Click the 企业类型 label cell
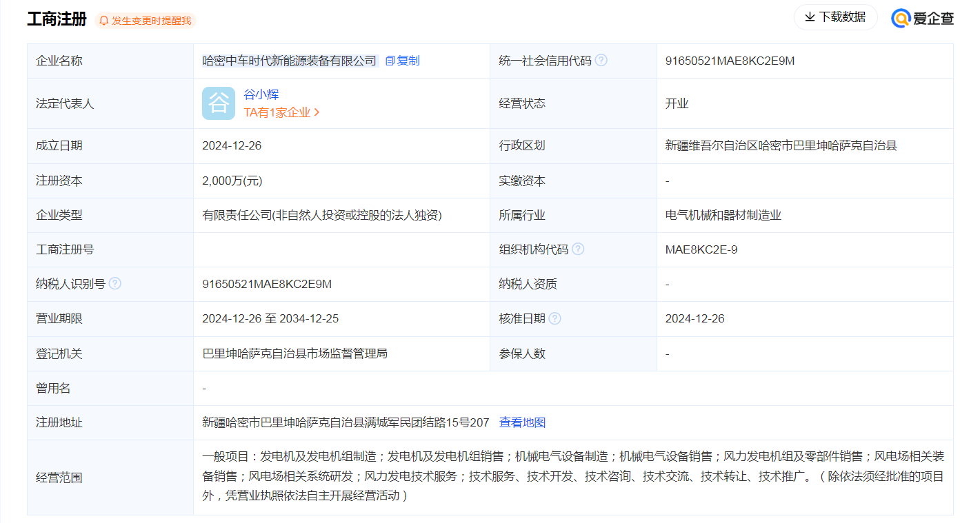The height and width of the screenshot is (523, 980). 110,215
